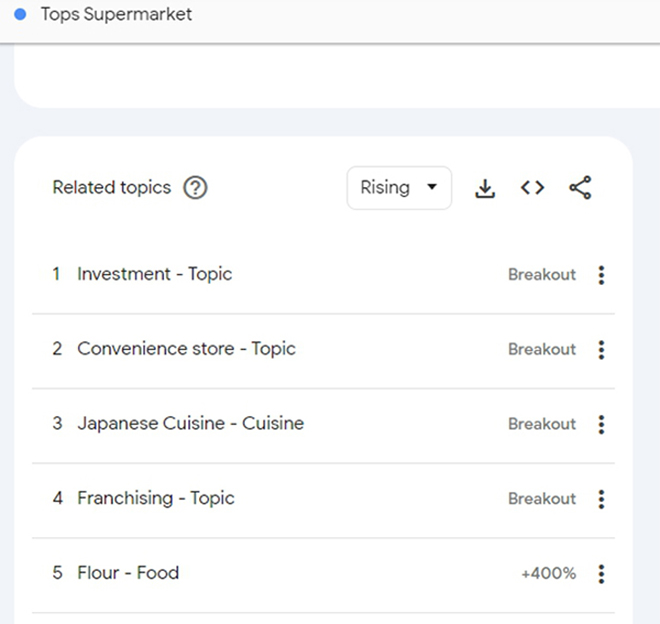Click the Rising dropdown arrow
This screenshot has height=624, width=660.
[432, 187]
